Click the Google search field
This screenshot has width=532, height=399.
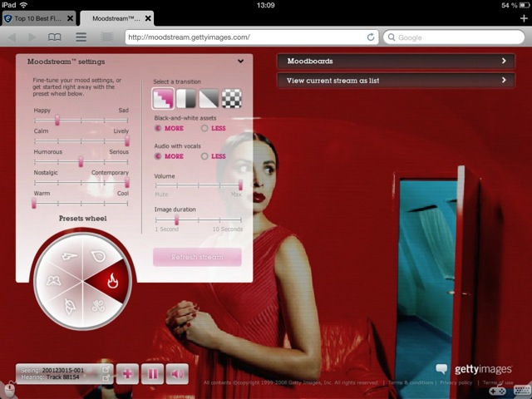pos(454,37)
